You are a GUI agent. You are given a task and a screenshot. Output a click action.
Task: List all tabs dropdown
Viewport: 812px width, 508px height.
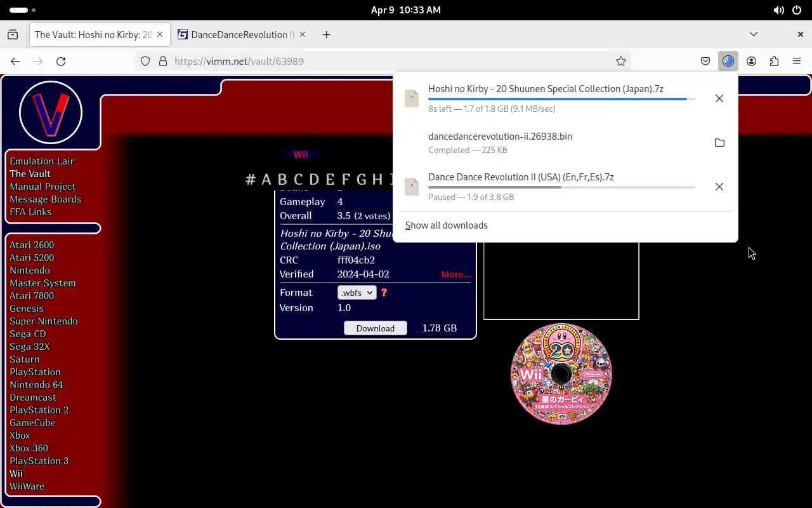point(754,34)
